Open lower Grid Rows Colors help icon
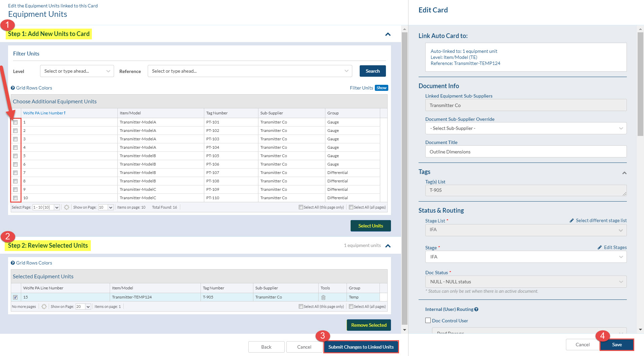This screenshot has height=356, width=644. pyautogui.click(x=13, y=263)
